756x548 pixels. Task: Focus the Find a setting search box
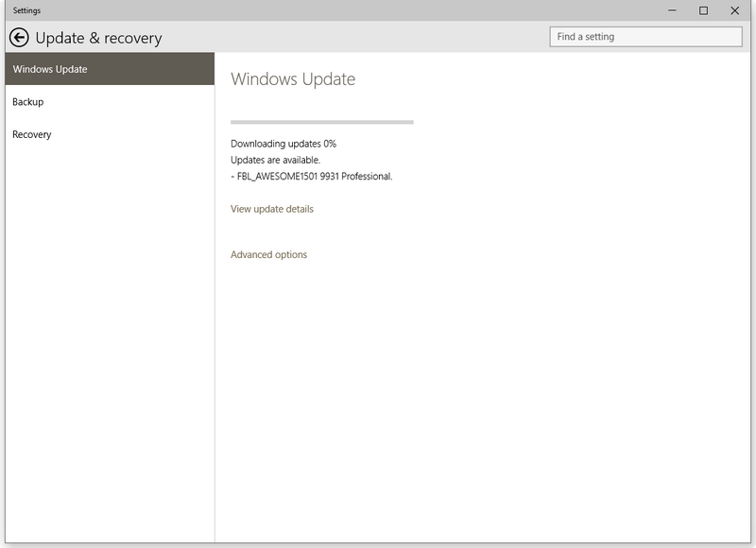645,37
